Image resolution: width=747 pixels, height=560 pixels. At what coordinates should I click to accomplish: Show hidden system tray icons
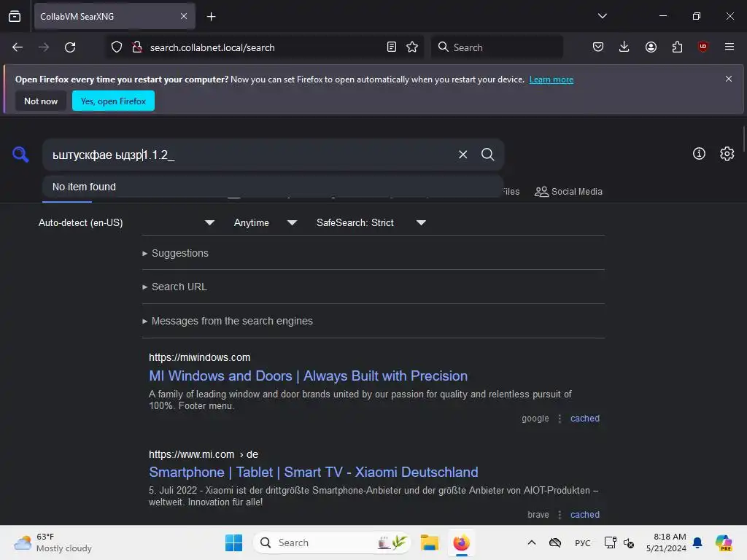(x=532, y=542)
